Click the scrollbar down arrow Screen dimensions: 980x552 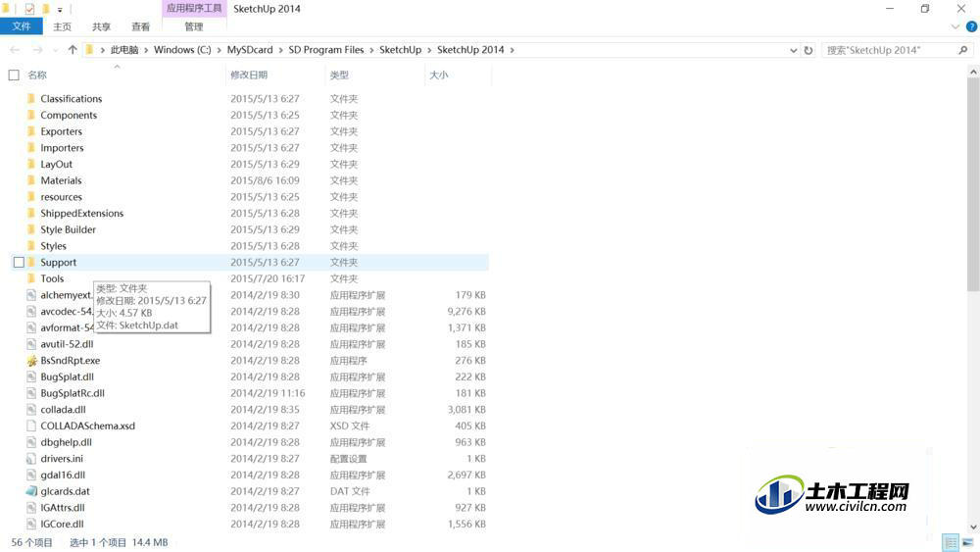(973, 527)
